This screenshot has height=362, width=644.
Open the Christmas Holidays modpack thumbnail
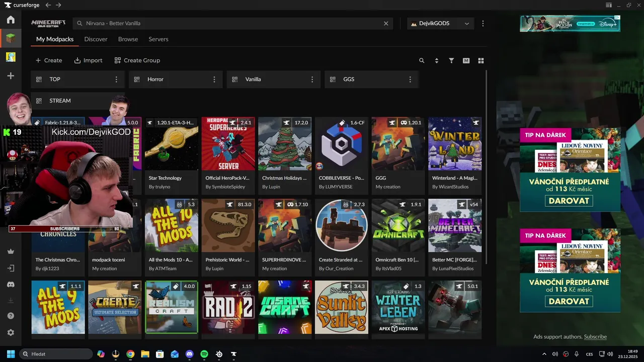pos(285,144)
